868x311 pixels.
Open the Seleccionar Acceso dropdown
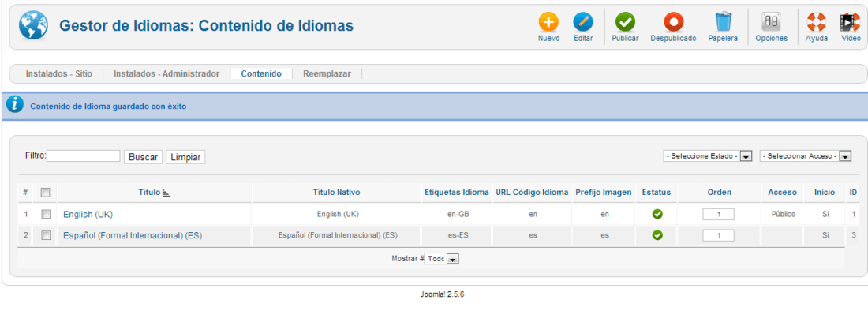(x=806, y=156)
